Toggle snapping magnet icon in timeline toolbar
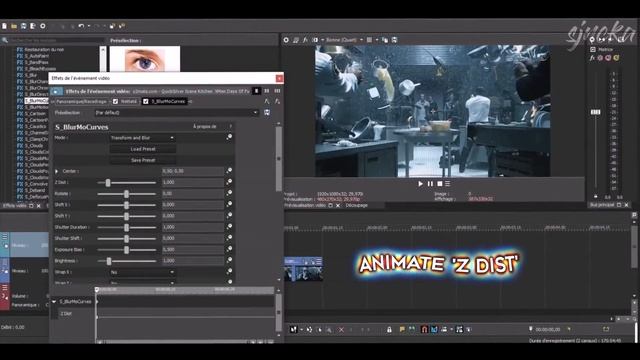 [x=424, y=329]
